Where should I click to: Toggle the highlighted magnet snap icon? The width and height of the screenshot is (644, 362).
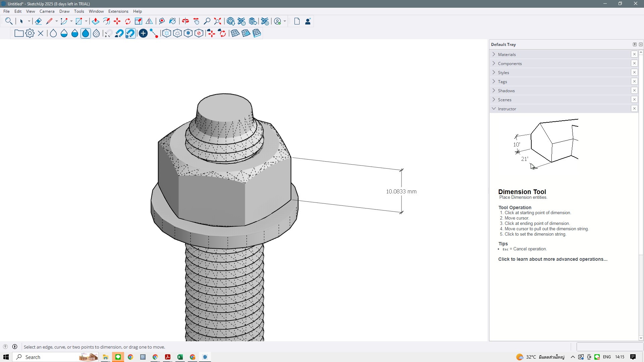(130, 34)
